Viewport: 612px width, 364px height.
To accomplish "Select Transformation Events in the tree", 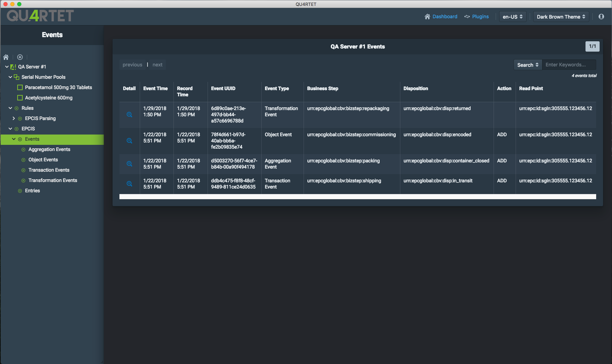I will 53,180.
